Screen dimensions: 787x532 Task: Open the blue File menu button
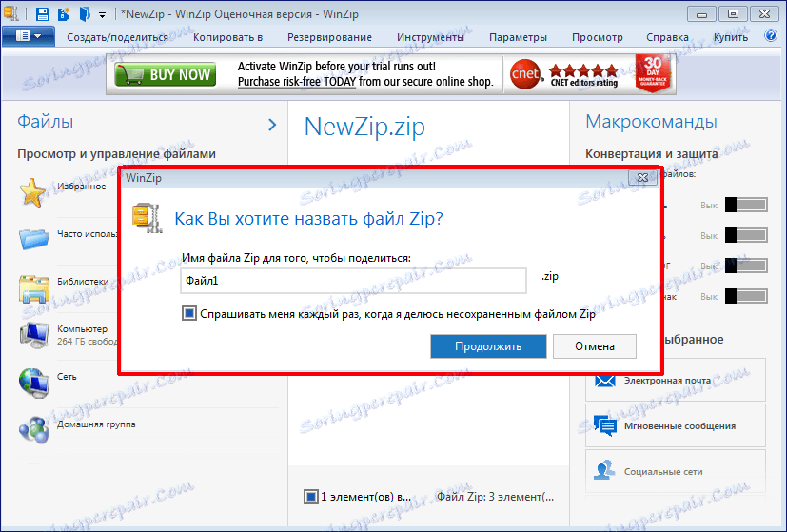point(29,36)
